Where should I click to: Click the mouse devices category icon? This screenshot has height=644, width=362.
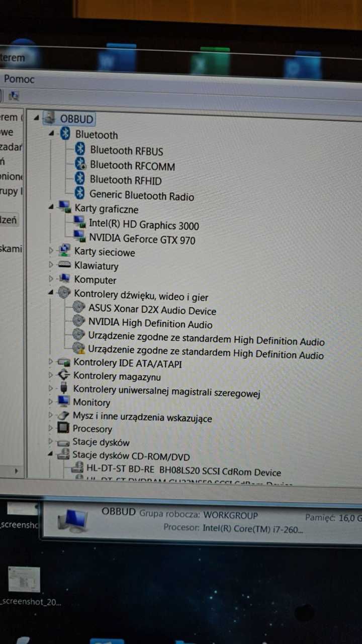click(63, 415)
